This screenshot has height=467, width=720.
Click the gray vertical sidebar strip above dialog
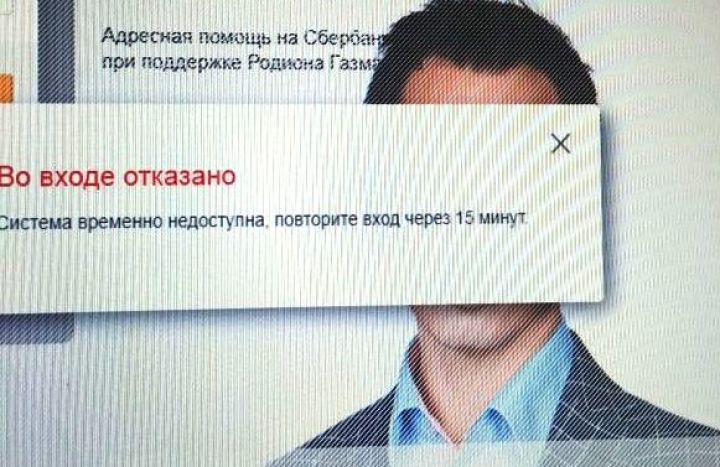point(56,51)
